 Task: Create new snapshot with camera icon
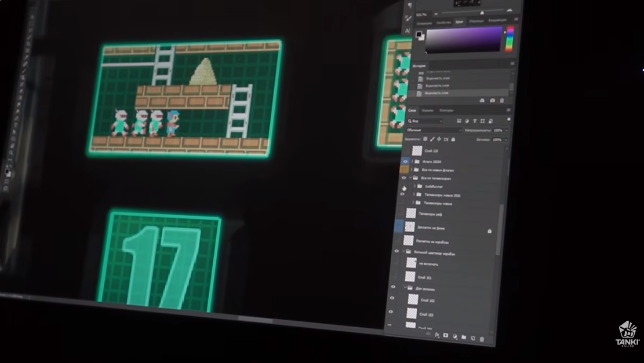tap(492, 101)
